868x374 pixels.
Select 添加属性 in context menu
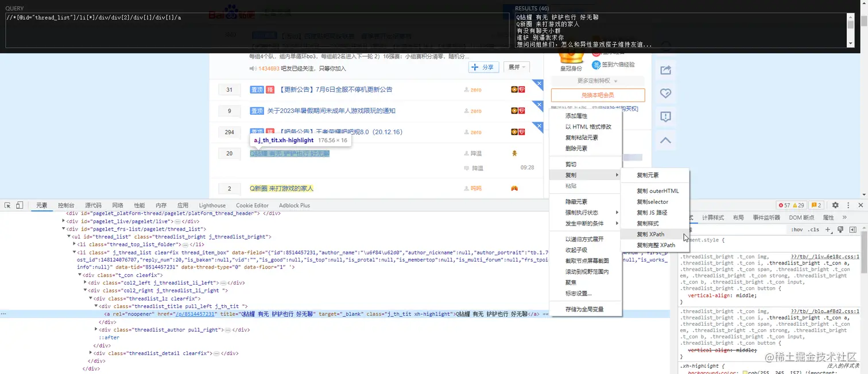tap(586, 116)
